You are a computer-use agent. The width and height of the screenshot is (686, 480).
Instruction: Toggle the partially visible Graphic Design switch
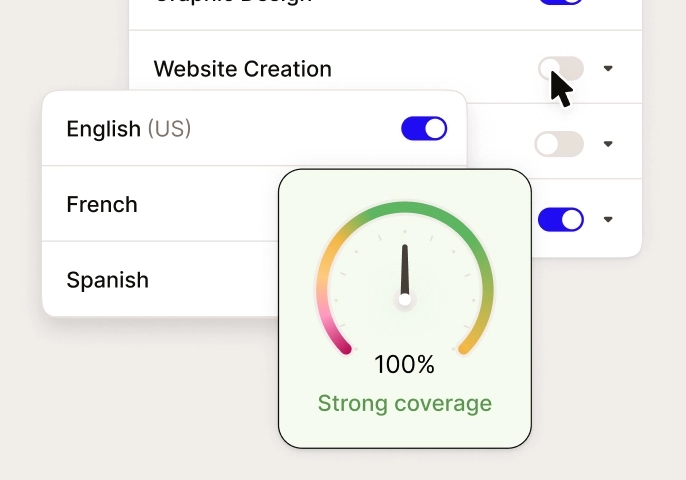(561, 2)
